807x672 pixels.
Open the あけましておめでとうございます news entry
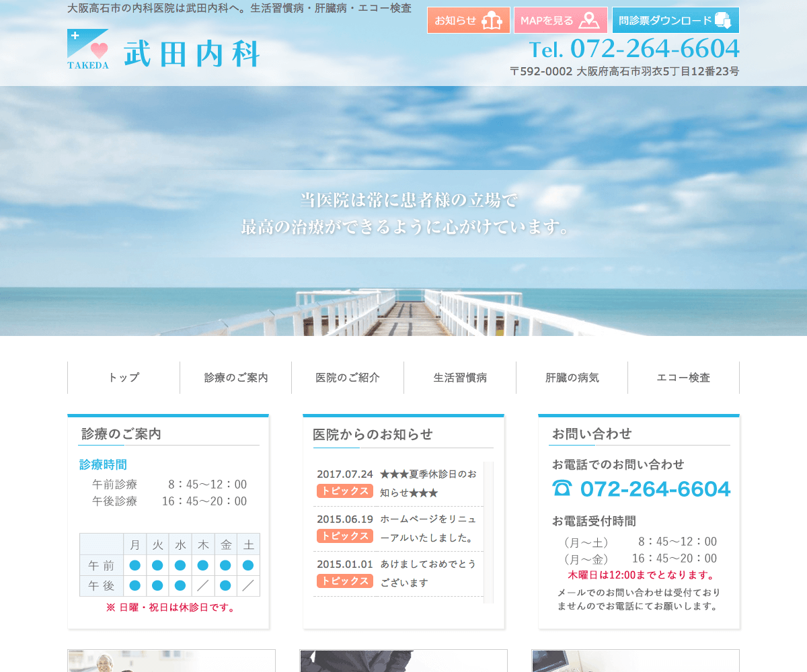point(428,573)
